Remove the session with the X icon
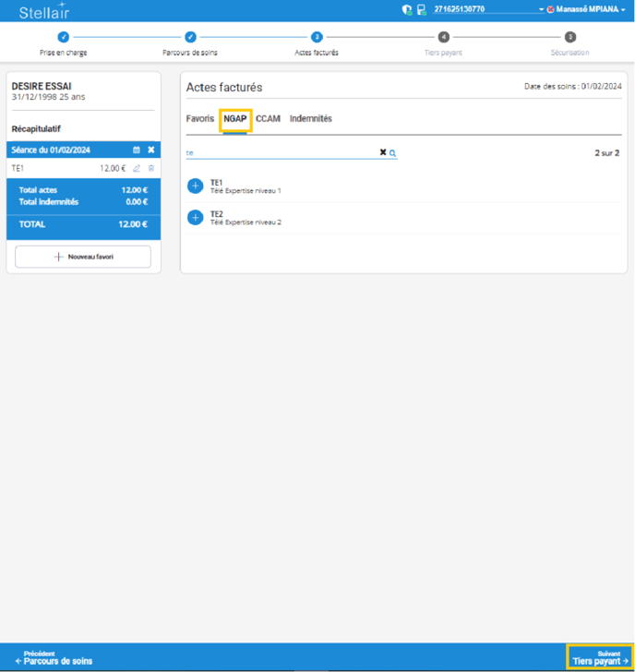 click(x=151, y=150)
